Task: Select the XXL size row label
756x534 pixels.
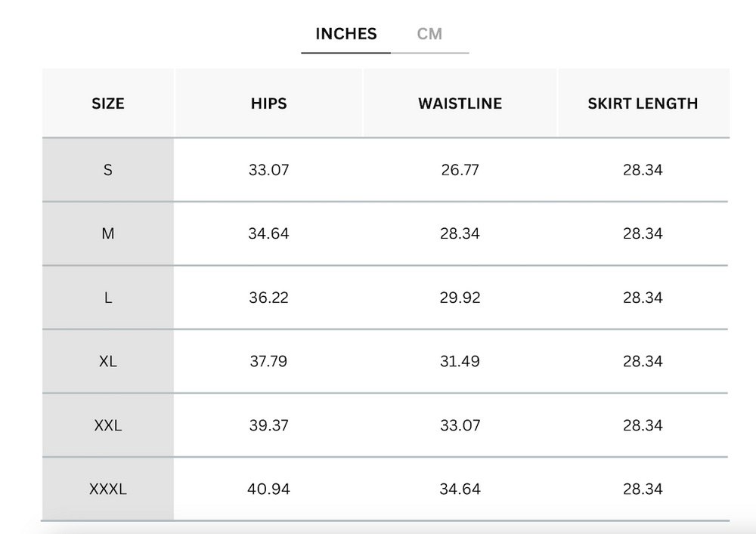Action: point(108,425)
